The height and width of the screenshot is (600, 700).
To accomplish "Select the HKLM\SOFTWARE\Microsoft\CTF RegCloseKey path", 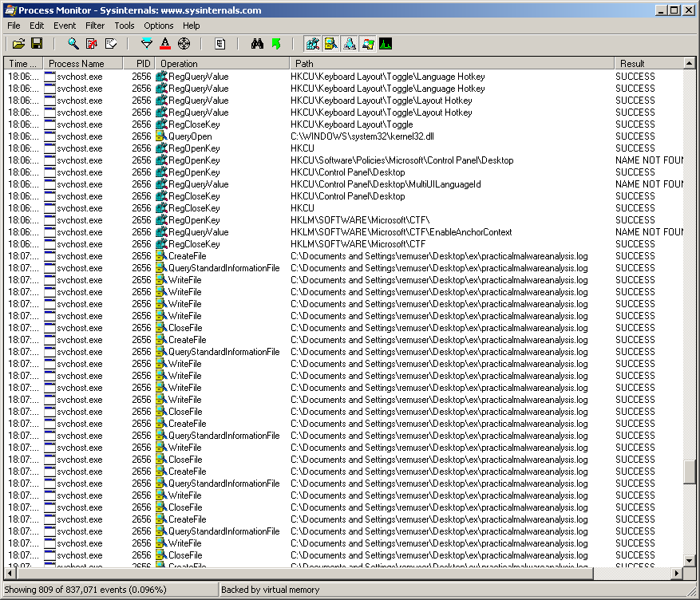I will pos(358,244).
